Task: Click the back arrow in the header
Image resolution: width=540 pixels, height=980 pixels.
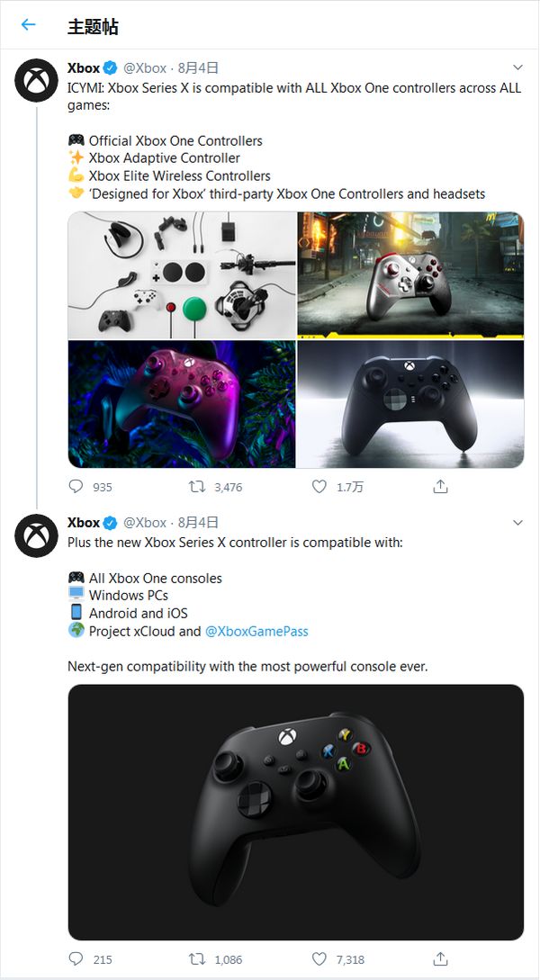Action: point(28,25)
